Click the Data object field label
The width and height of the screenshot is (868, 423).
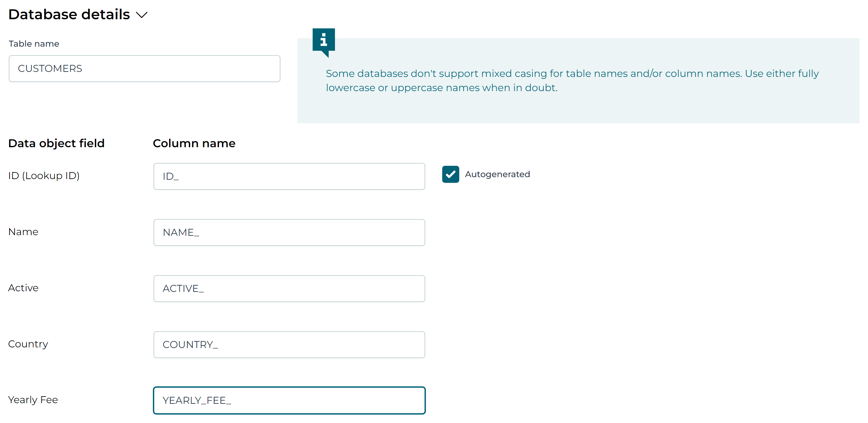click(56, 143)
